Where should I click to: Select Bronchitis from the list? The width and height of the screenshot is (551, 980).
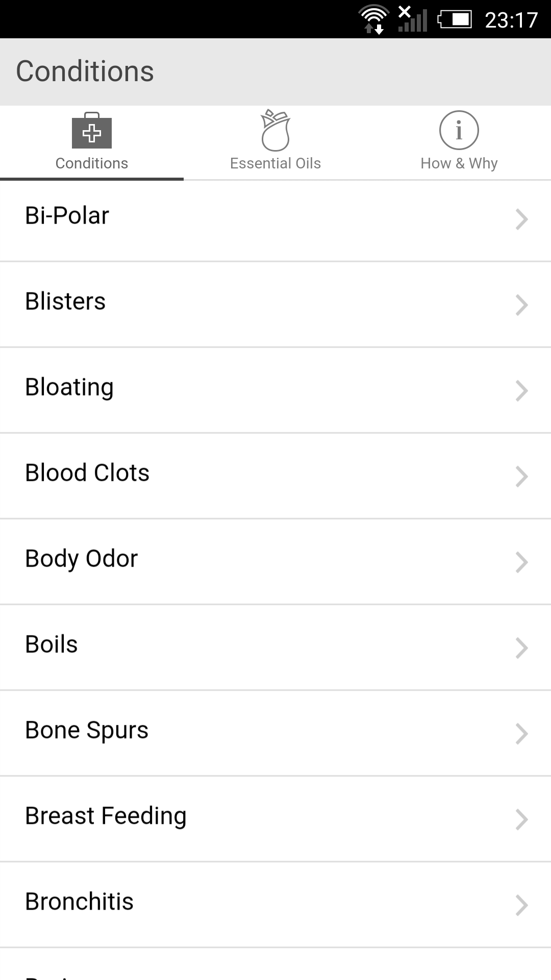pyautogui.click(x=80, y=902)
